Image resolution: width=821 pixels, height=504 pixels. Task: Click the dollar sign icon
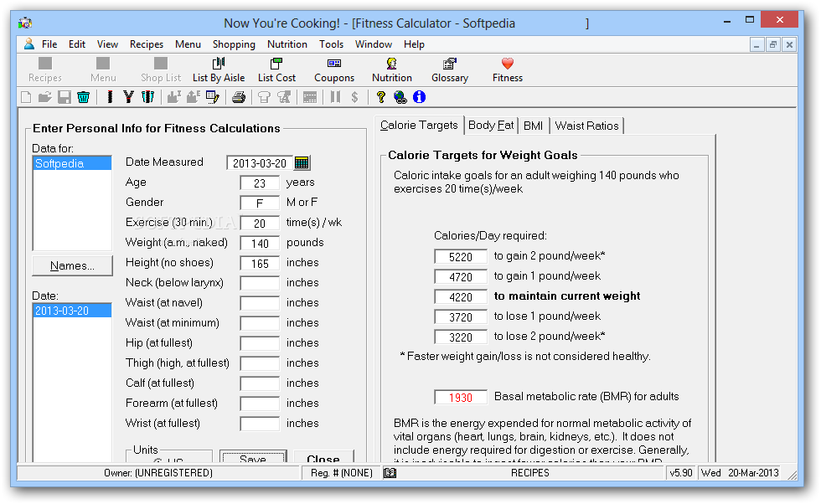pyautogui.click(x=354, y=97)
